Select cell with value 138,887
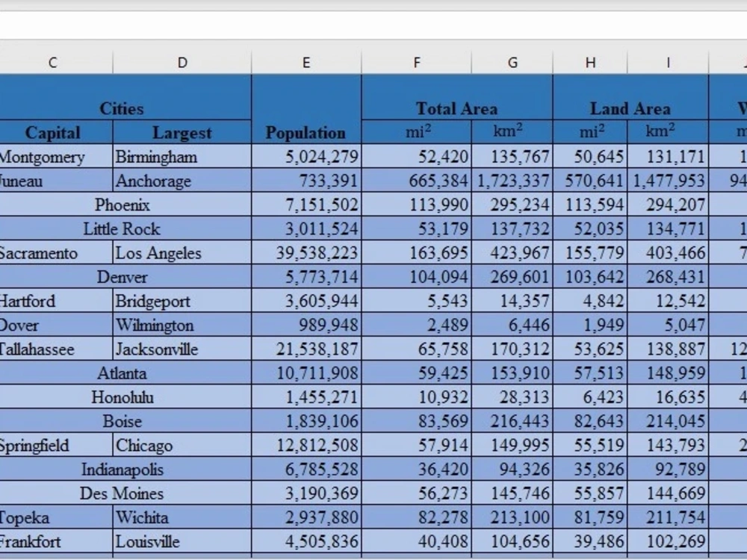 tap(668, 349)
